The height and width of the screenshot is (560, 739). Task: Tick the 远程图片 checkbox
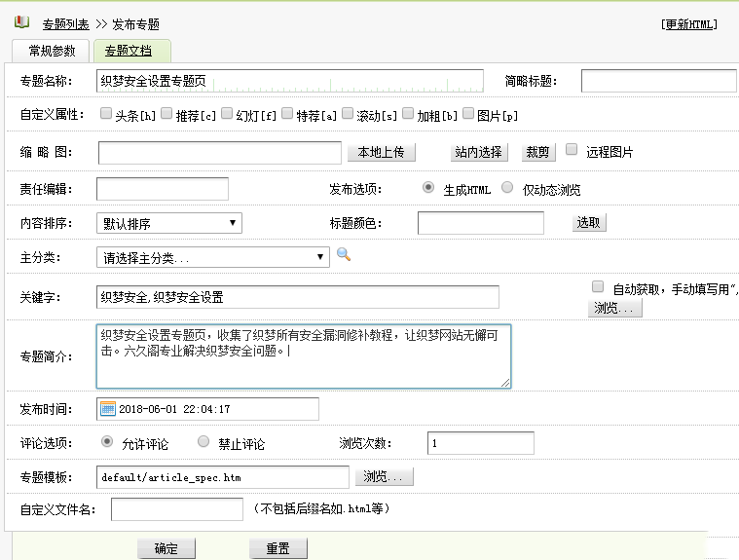click(x=572, y=150)
